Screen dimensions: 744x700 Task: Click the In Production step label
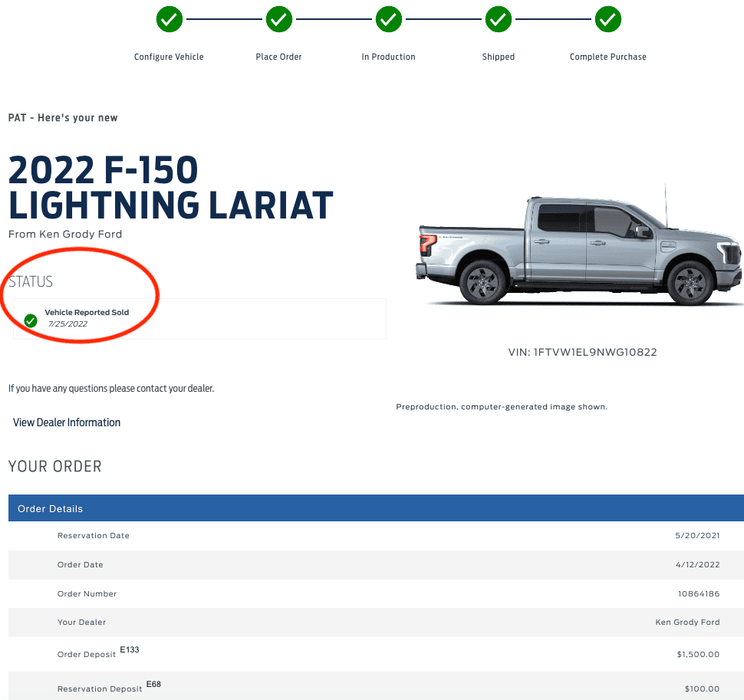[x=388, y=57]
